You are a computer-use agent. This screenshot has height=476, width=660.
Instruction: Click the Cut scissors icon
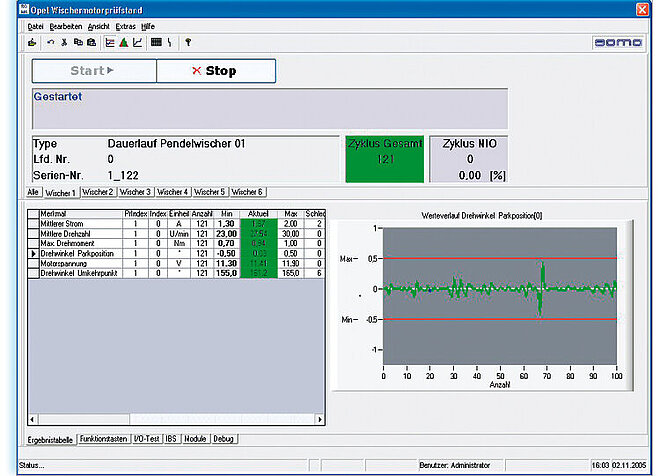click(x=64, y=43)
